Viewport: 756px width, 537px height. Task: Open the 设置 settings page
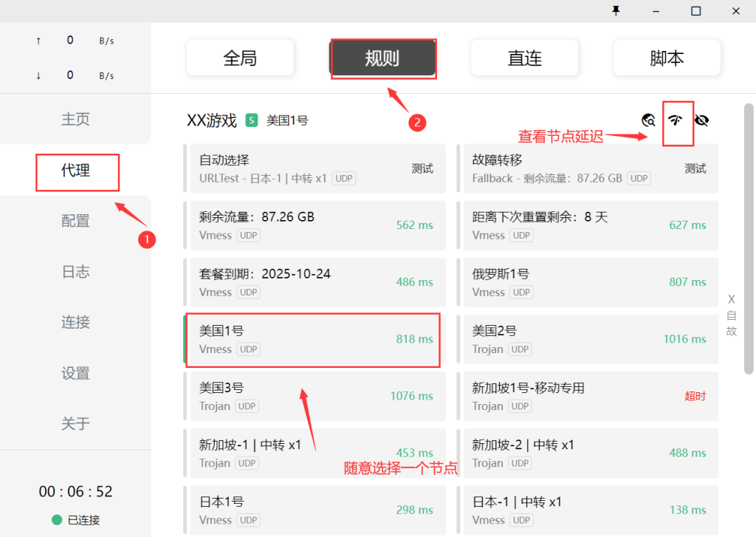75,373
